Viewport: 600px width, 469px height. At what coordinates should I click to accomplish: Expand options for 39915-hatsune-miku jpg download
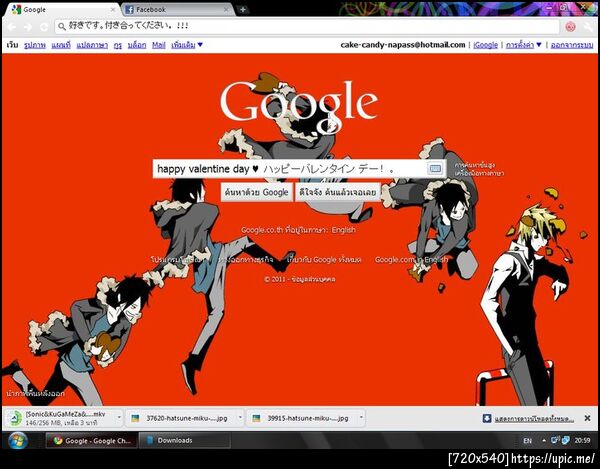(361, 418)
